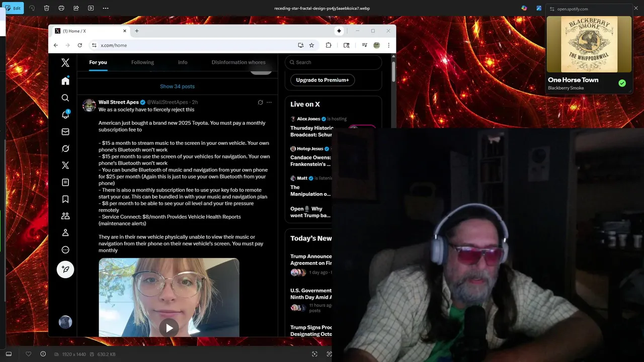Open 'Why wont Trump' live item
The height and width of the screenshot is (362, 644).
(x=310, y=212)
